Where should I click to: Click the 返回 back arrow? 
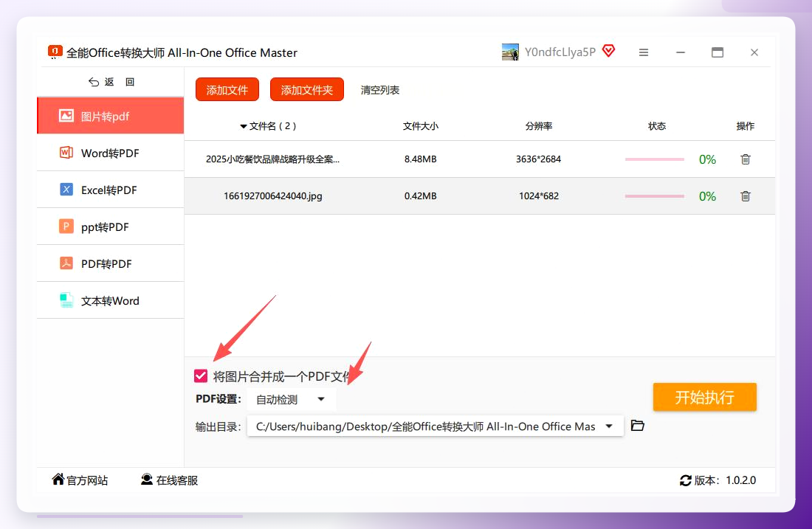click(94, 82)
